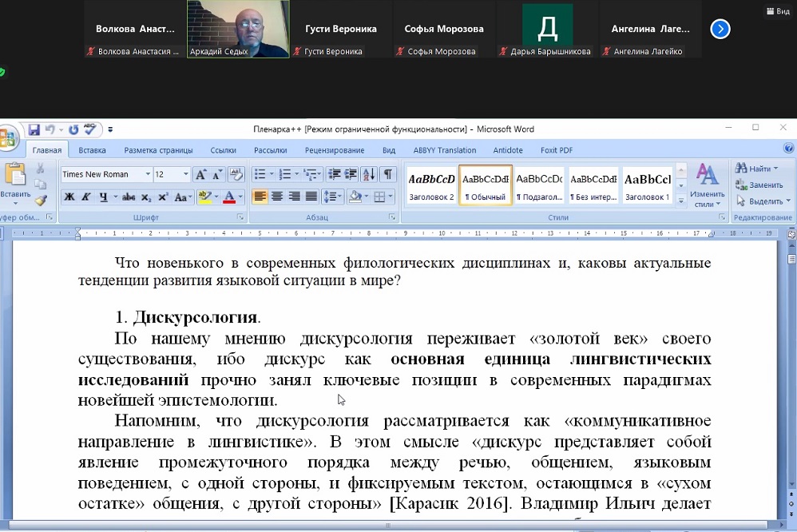
Task: Toggle paragraph marks display (¶)
Action: click(x=387, y=174)
